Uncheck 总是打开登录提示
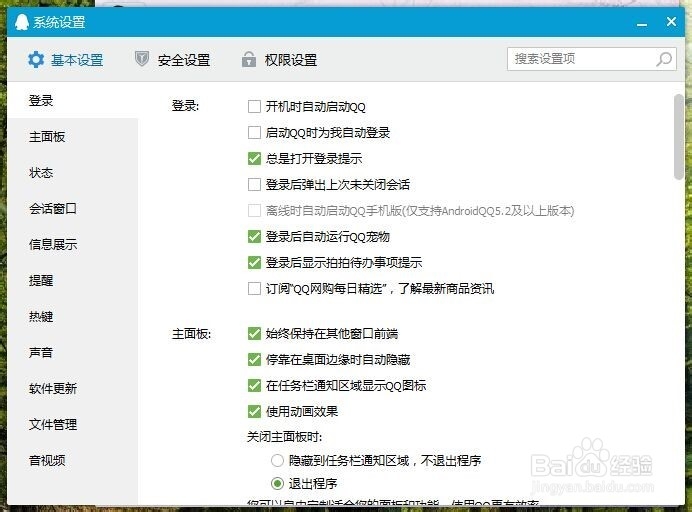 click(254, 158)
